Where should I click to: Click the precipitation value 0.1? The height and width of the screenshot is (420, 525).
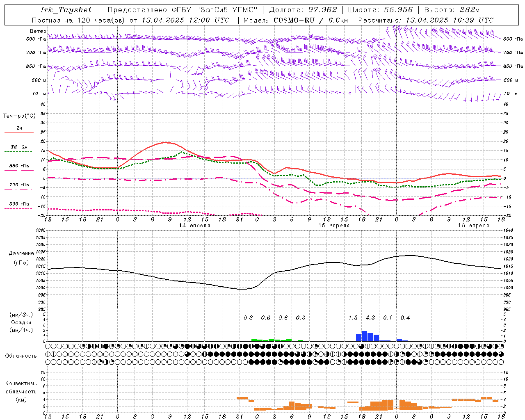[388, 317]
